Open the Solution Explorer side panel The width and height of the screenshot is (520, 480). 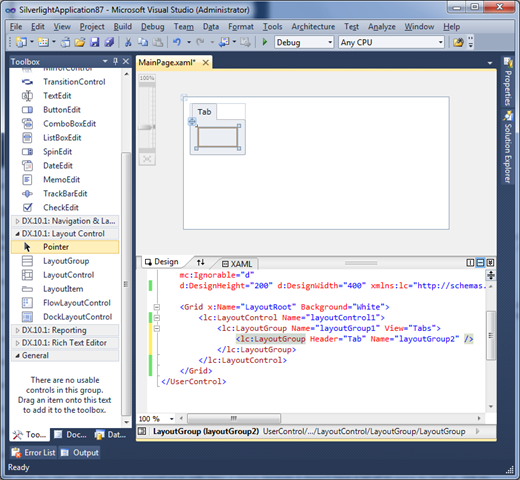[508, 147]
